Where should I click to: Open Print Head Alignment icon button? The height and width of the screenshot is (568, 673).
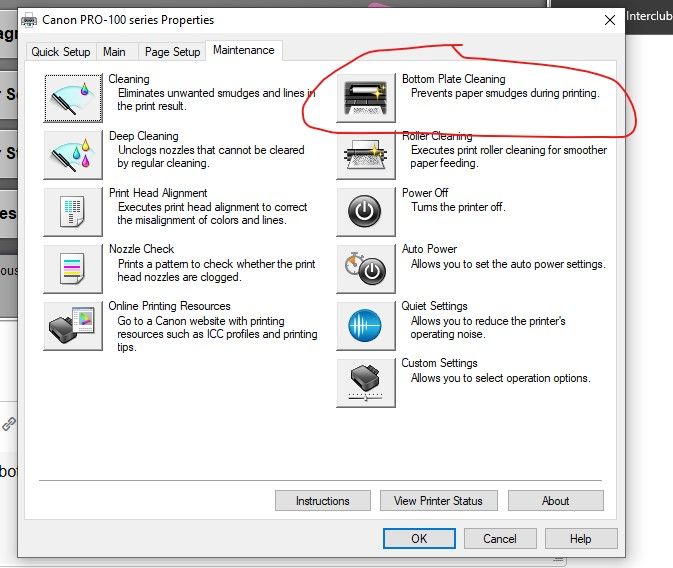tap(73, 212)
